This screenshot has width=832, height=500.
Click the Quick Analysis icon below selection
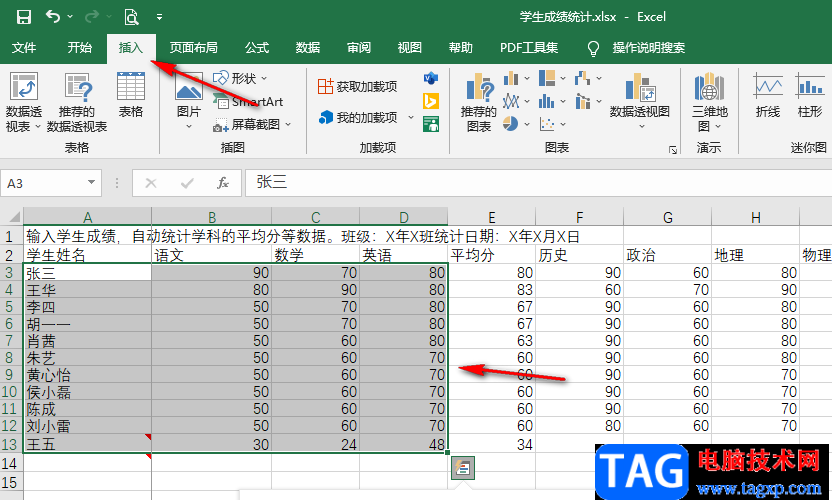click(463, 468)
